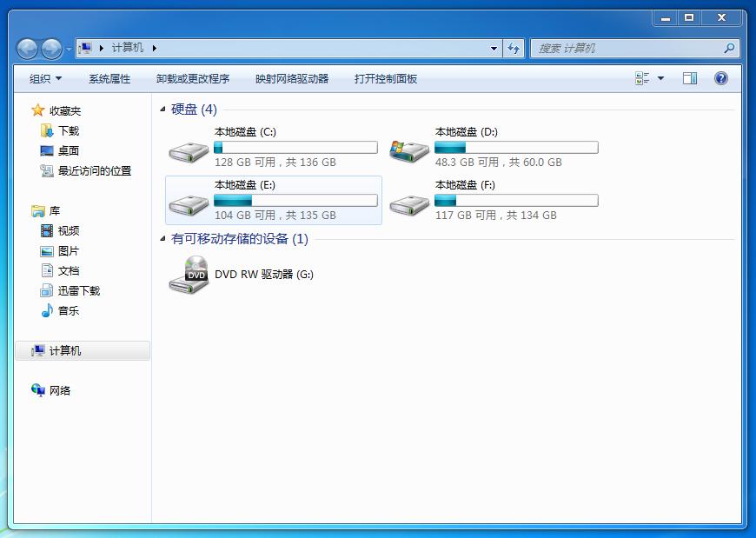The image size is (756, 538).
Task: Click the 下载 folder icon
Action: [x=47, y=130]
